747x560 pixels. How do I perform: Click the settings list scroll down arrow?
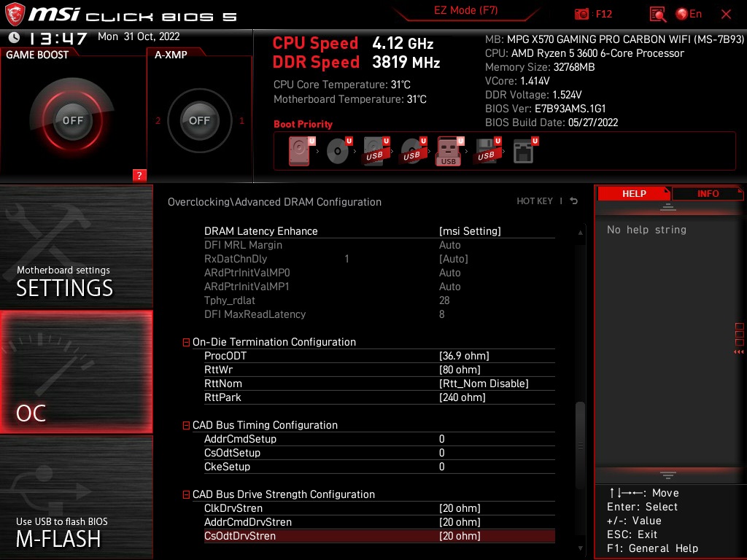(x=580, y=548)
